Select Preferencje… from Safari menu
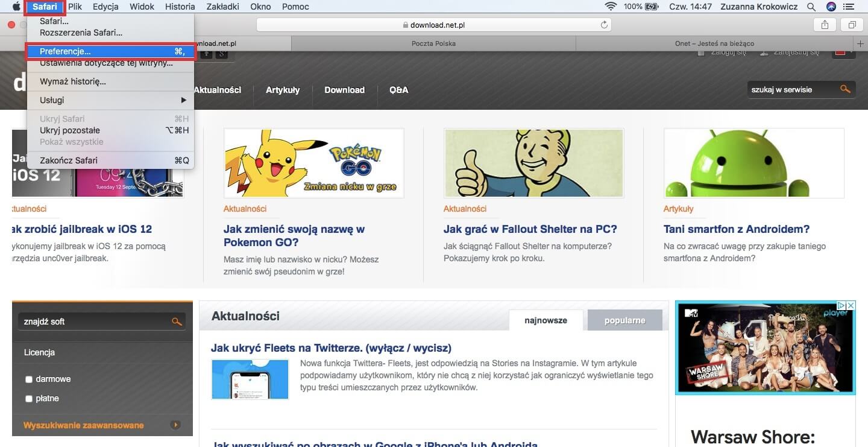The height and width of the screenshot is (447, 868). coord(111,51)
